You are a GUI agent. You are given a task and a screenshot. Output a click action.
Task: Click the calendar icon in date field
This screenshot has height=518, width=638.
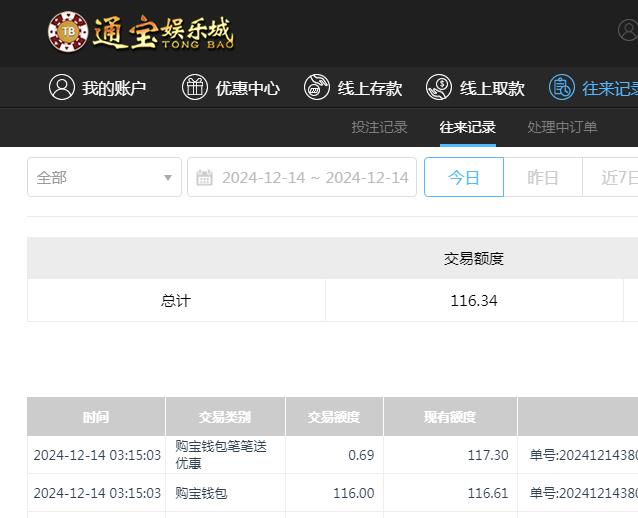(x=204, y=178)
